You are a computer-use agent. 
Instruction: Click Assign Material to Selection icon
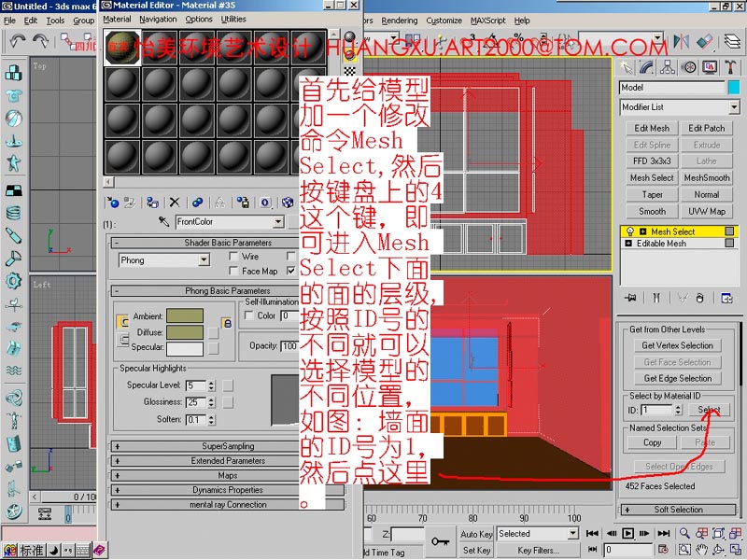point(152,203)
